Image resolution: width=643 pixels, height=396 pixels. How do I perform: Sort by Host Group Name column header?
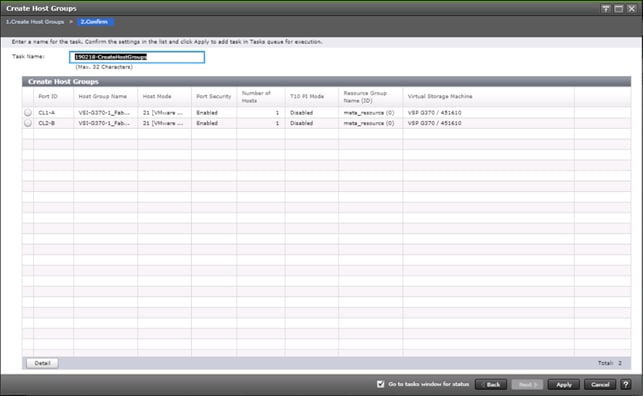(105, 96)
